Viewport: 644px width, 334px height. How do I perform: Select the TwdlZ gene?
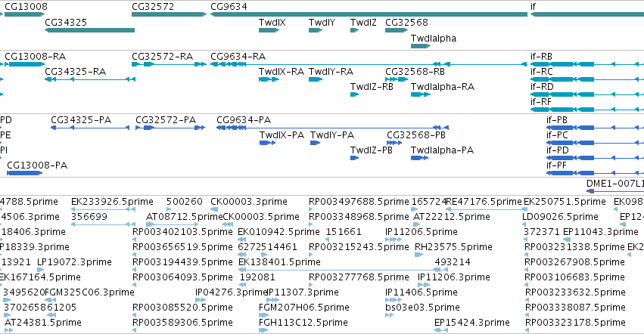point(354,30)
